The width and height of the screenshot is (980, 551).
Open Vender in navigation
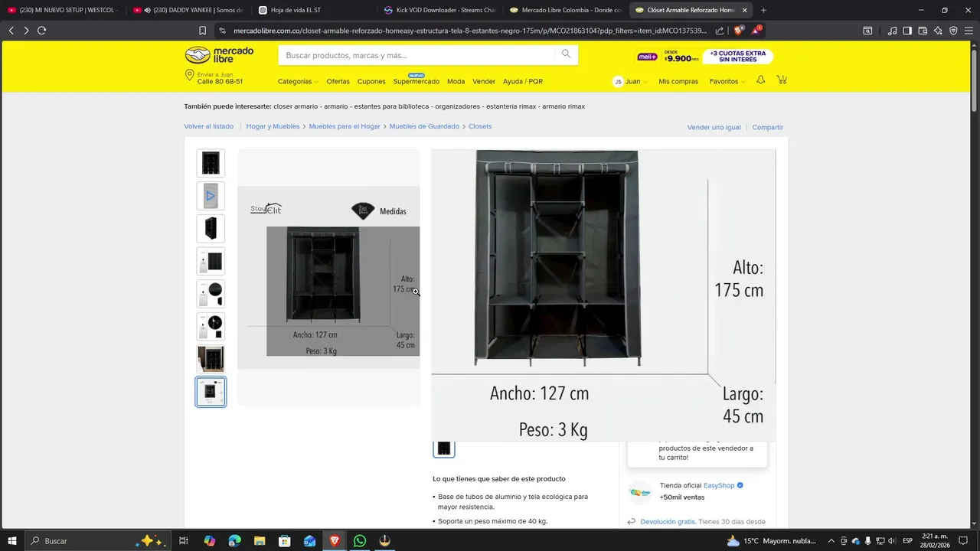(x=484, y=81)
